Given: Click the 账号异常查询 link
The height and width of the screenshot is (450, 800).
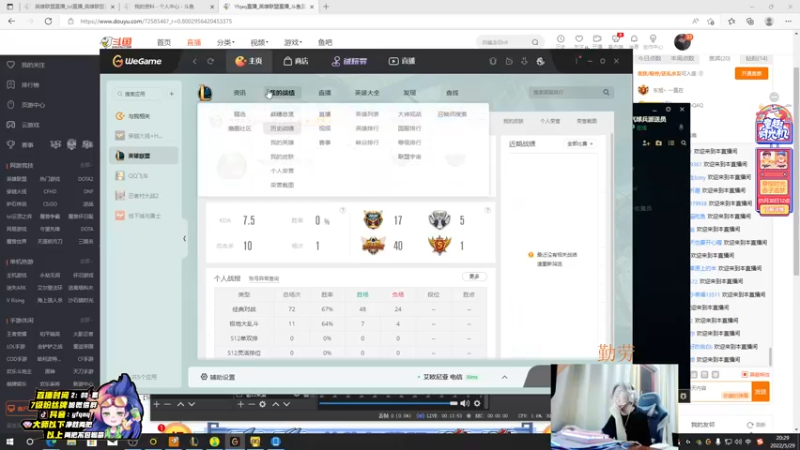Looking at the screenshot, I should 264,279.
